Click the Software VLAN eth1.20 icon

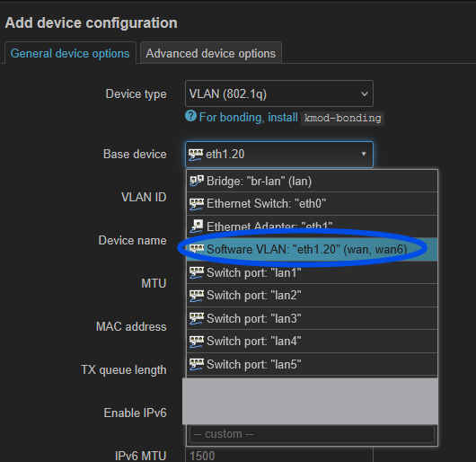(x=197, y=249)
